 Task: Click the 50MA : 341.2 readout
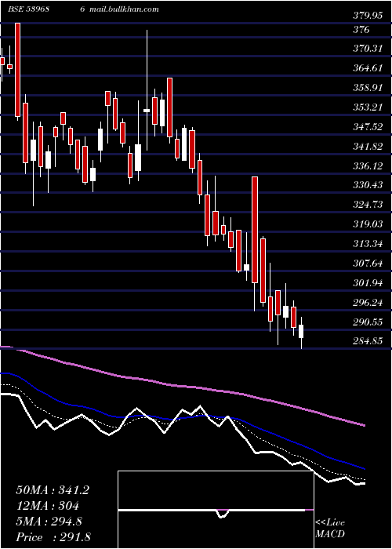pyautogui.click(x=53, y=490)
